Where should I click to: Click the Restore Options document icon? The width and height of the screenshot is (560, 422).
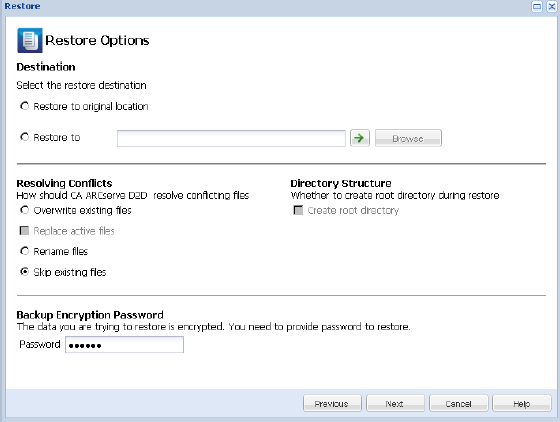click(30, 40)
